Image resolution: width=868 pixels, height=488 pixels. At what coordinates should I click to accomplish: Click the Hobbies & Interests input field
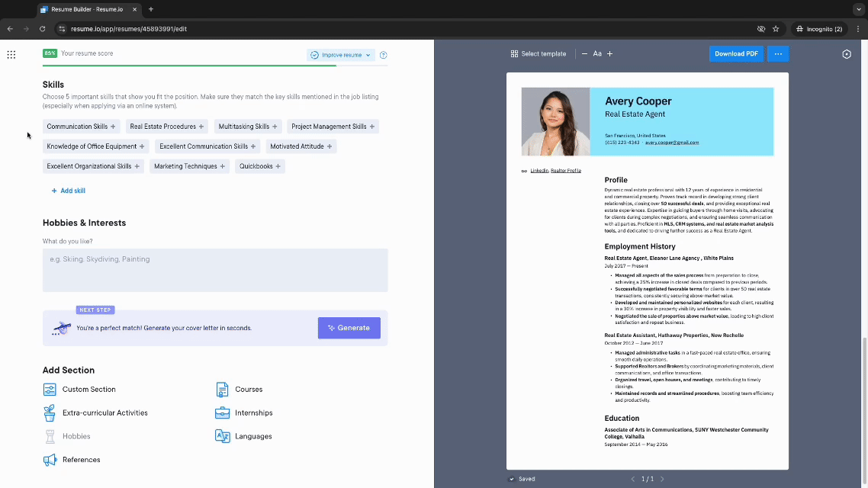tap(214, 270)
